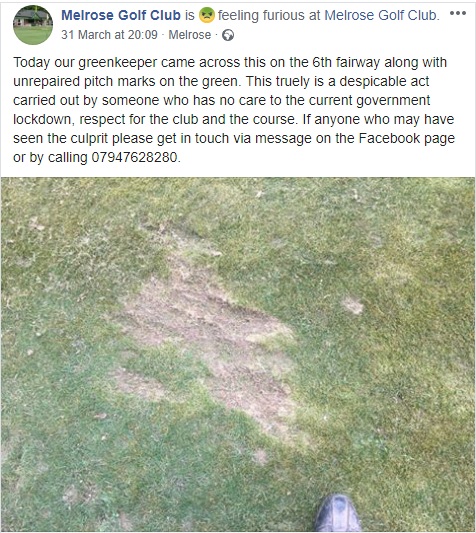
Task: Open the three-dot post options menu
Action: tap(458, 13)
